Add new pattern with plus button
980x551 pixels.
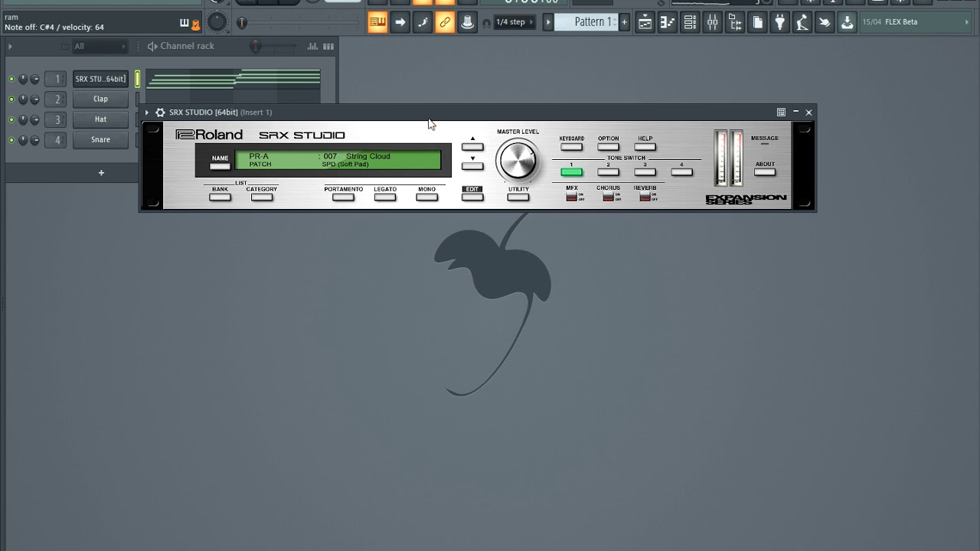[624, 22]
